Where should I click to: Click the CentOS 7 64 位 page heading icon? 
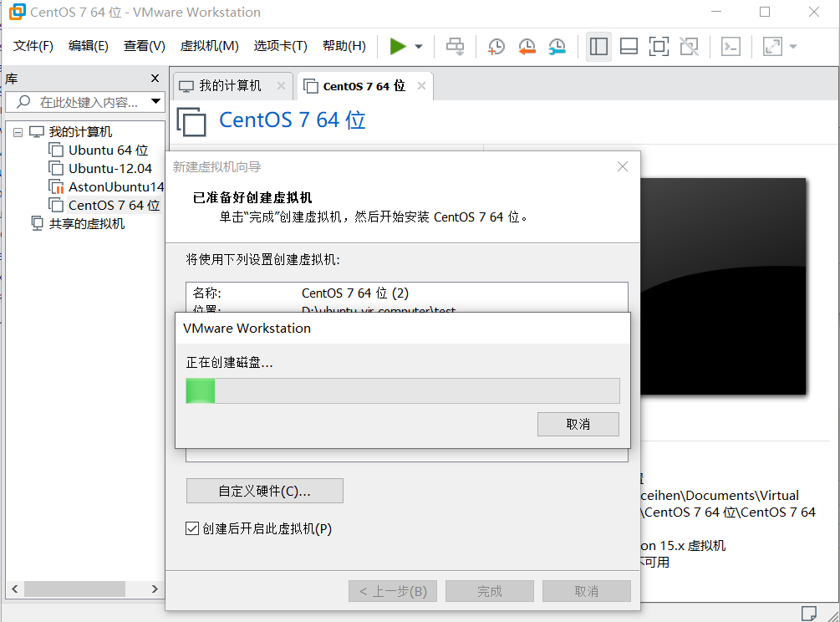[x=191, y=121]
